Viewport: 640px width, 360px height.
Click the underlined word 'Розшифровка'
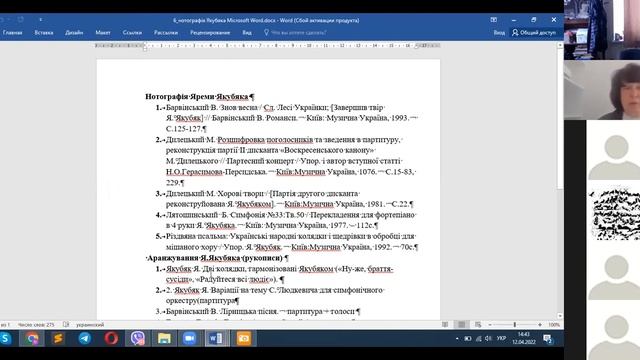pyautogui.click(x=240, y=140)
